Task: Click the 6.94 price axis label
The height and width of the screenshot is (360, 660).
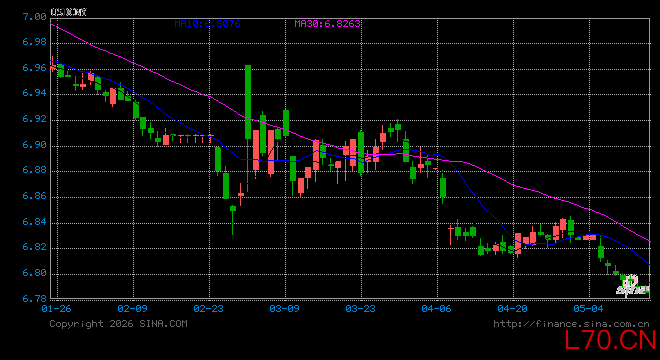Action: click(x=35, y=93)
